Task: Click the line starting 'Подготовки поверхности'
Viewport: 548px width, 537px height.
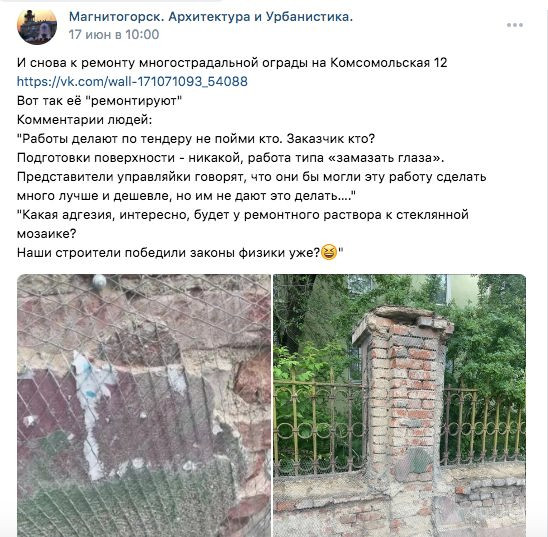Action: click(x=230, y=158)
